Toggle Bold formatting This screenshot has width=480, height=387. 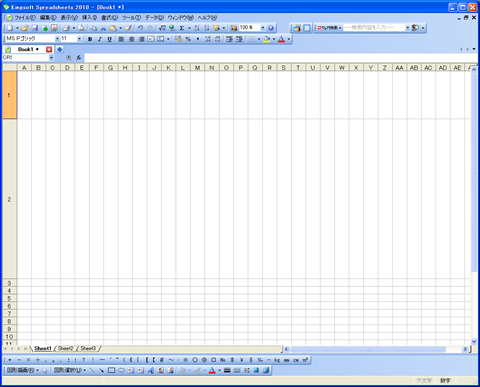tap(90, 39)
